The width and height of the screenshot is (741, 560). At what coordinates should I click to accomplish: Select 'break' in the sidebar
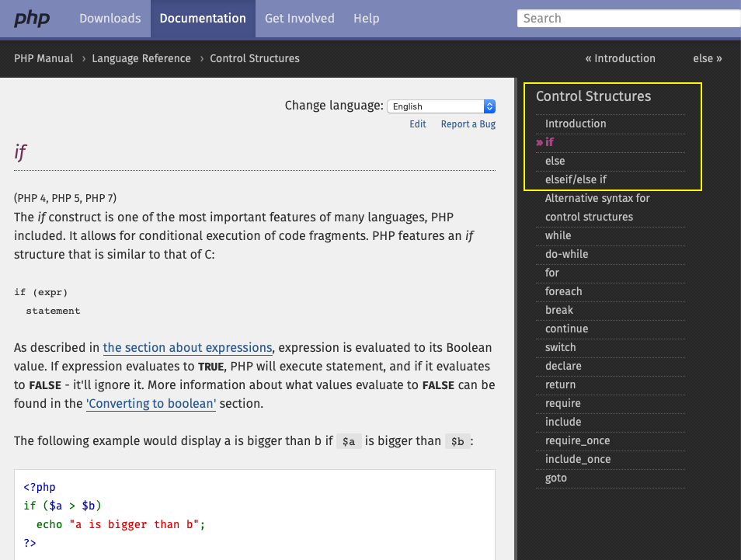[559, 310]
